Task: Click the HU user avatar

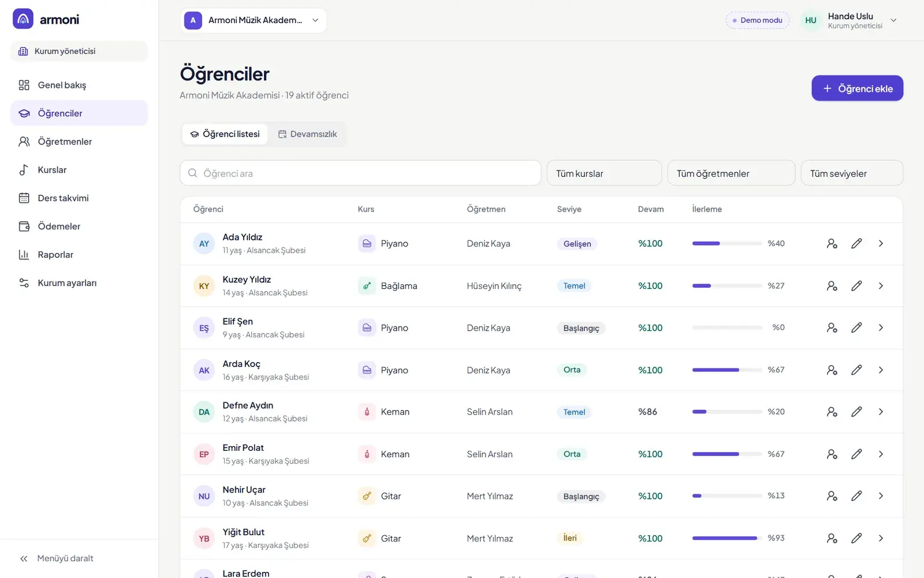Action: click(x=811, y=20)
